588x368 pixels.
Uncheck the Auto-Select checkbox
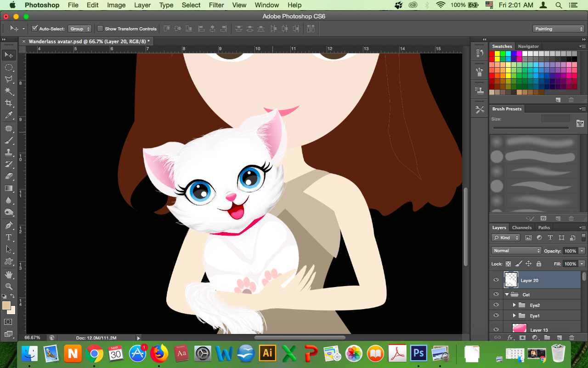[x=34, y=29]
